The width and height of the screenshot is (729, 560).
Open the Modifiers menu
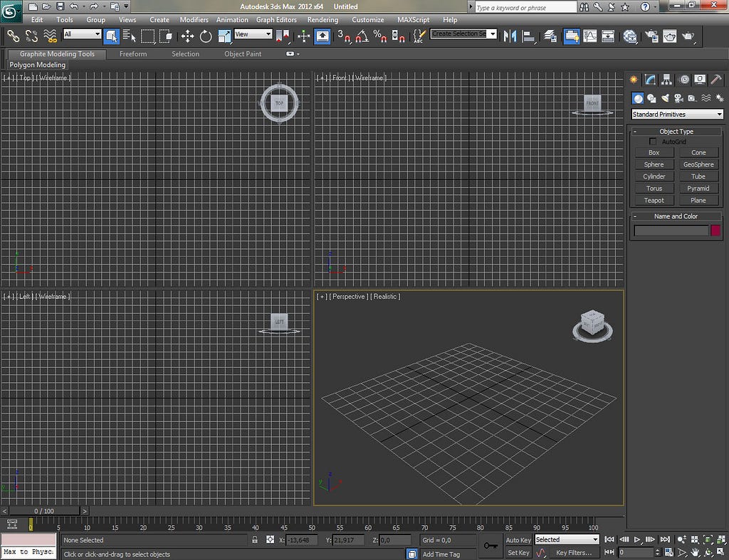(194, 19)
